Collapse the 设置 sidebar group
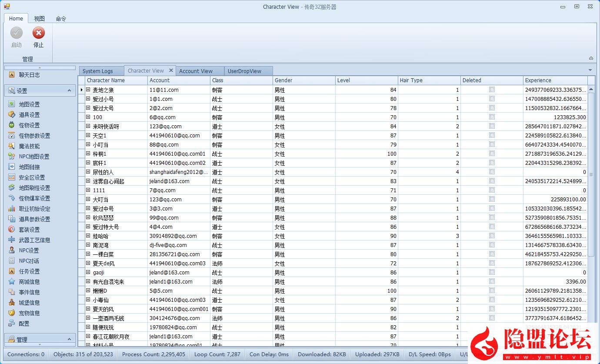600x364 pixels. (69, 90)
